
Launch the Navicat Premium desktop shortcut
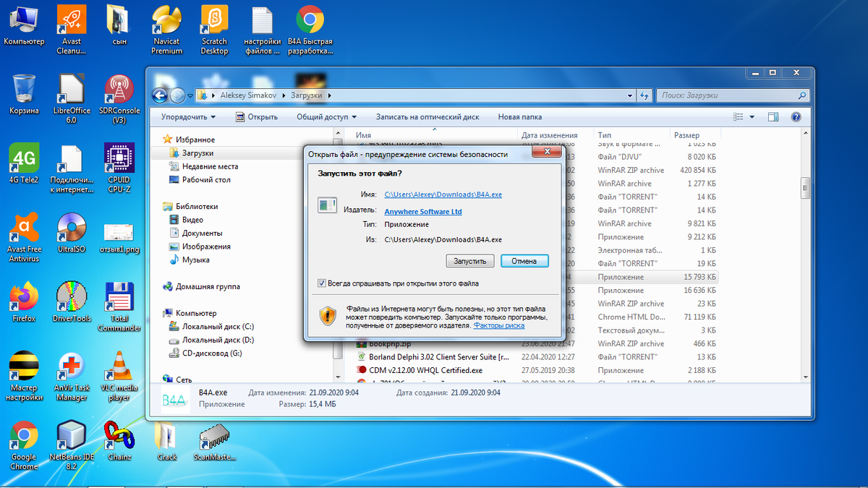coord(167,29)
